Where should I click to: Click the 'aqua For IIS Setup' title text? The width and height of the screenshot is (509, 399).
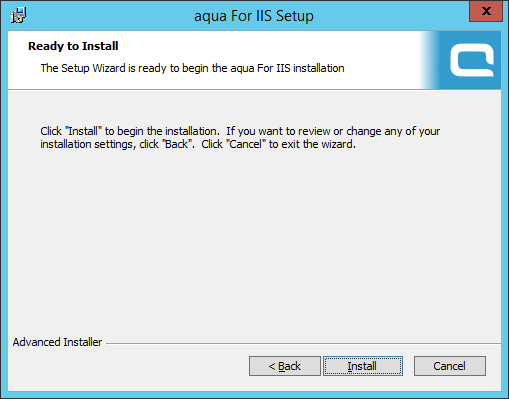point(254,16)
